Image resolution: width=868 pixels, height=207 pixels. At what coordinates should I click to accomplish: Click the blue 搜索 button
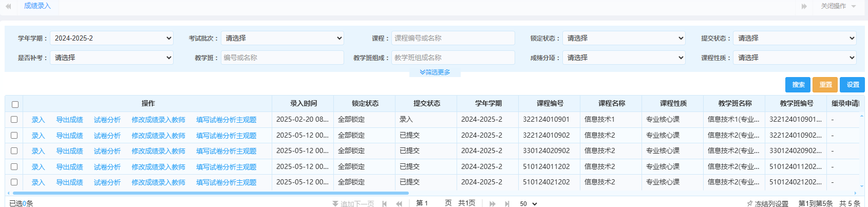click(x=798, y=85)
